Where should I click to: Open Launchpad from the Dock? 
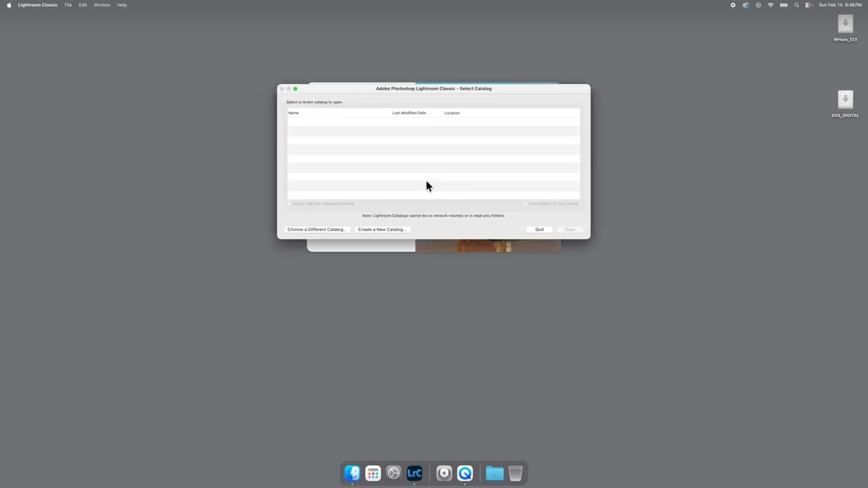373,473
